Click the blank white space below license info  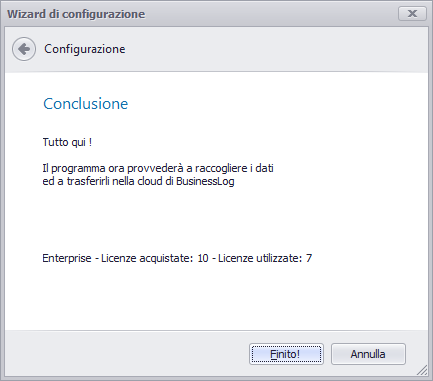coord(216,297)
